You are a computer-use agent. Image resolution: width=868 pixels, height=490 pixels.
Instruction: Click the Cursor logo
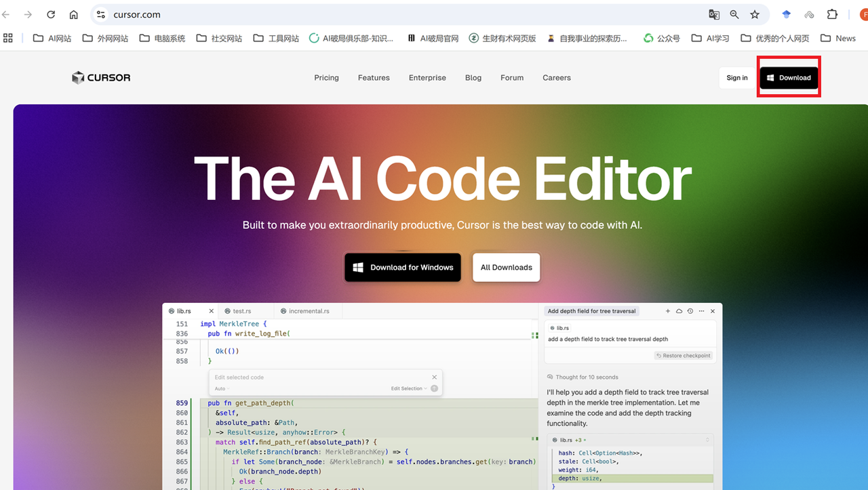(x=101, y=78)
